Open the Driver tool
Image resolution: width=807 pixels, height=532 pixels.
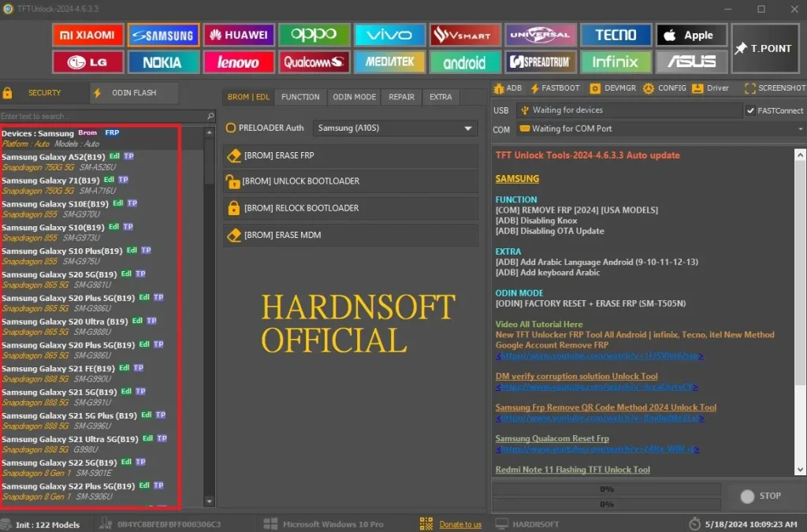pyautogui.click(x=710, y=88)
